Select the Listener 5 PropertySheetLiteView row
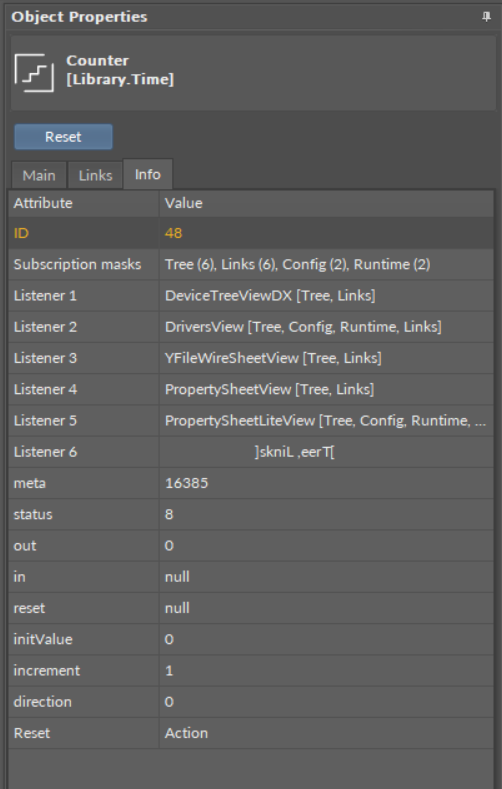The height and width of the screenshot is (789, 502). point(251,420)
